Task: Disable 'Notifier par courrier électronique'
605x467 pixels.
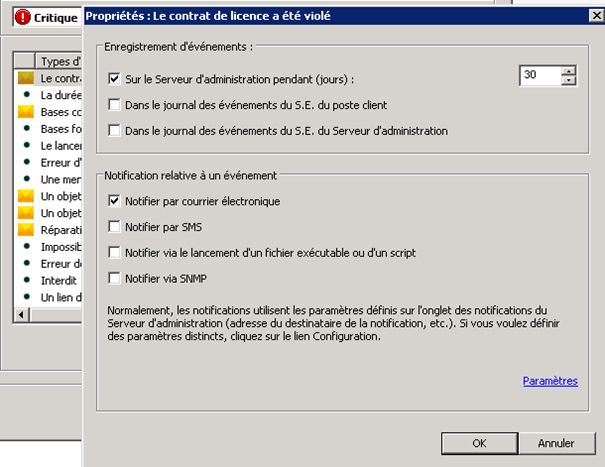Action: (x=115, y=201)
